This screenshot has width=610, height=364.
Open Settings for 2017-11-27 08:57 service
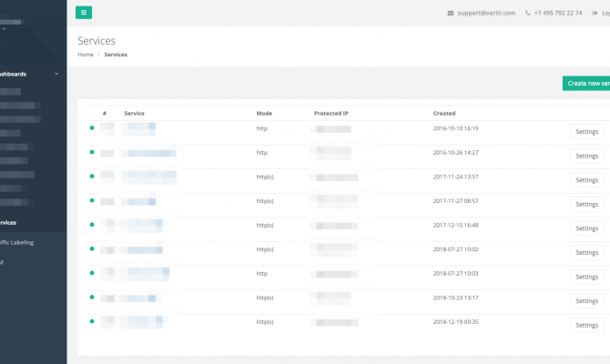[586, 204]
